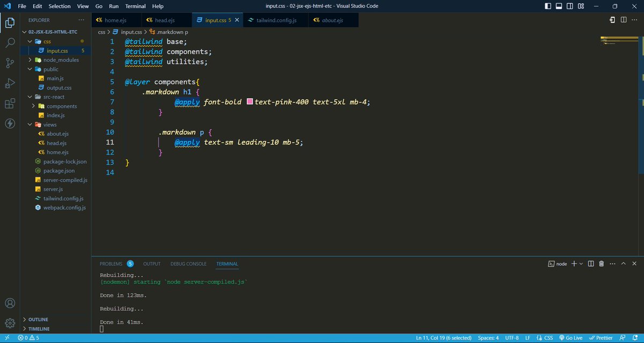Open the Manage gear icon
Screen dimensions: 644x343
tap(10, 323)
